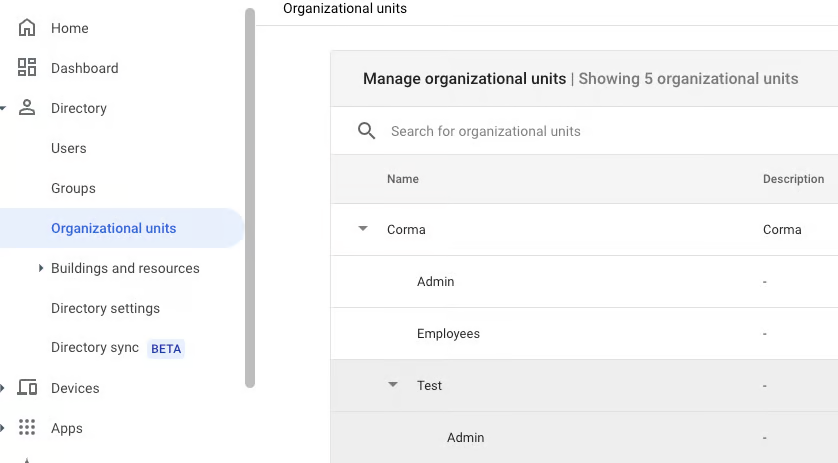Select the Admin unit under Corma
This screenshot has height=463, width=838.
(x=435, y=281)
